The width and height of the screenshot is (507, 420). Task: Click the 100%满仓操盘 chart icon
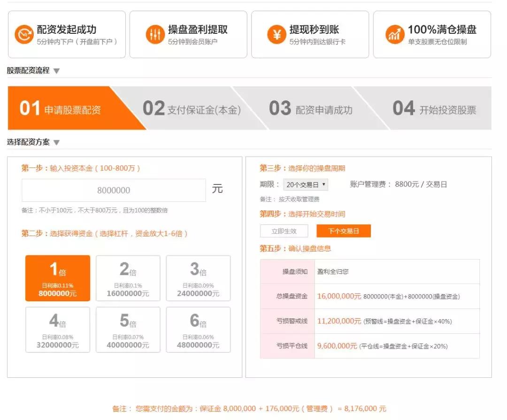coord(395,35)
